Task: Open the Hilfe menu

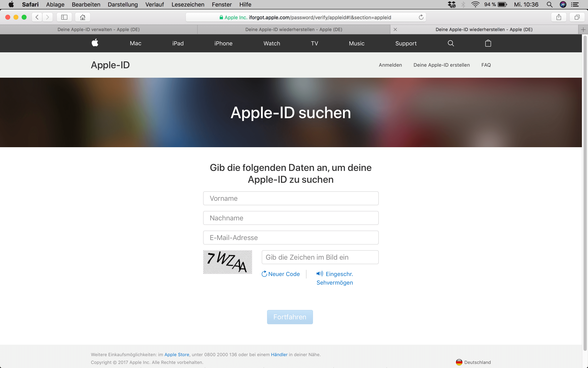Action: [245, 4]
